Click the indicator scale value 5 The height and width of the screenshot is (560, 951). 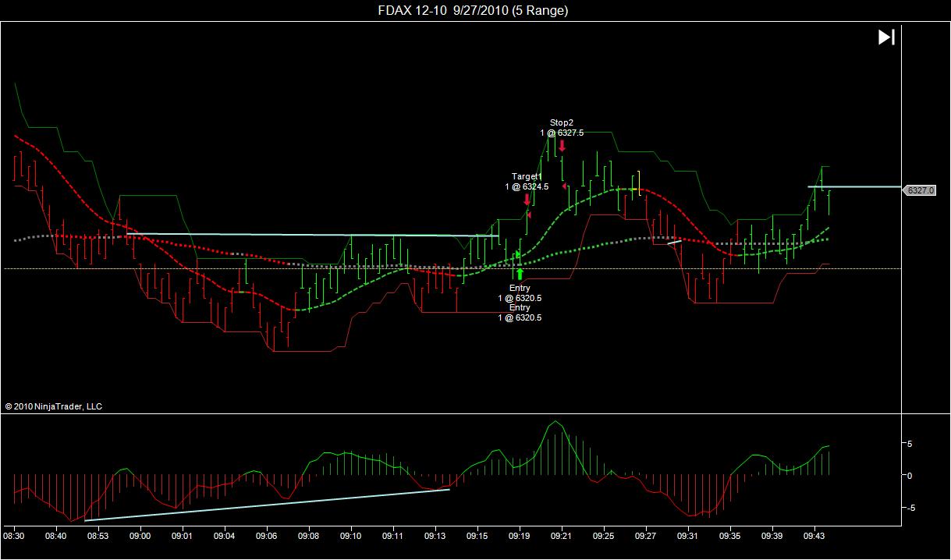point(910,443)
